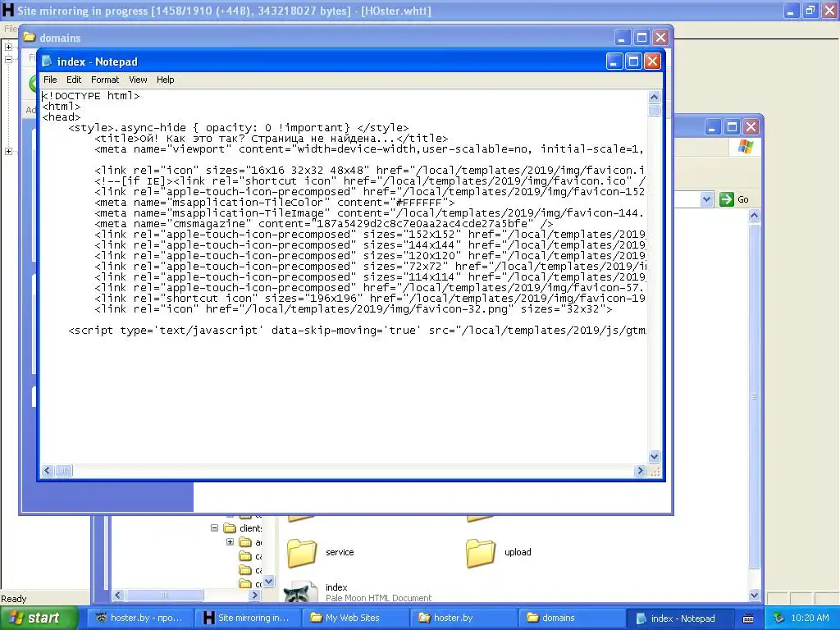
Task: Switch to 'Site mirroring in...' taskbar item
Action: 246,618
